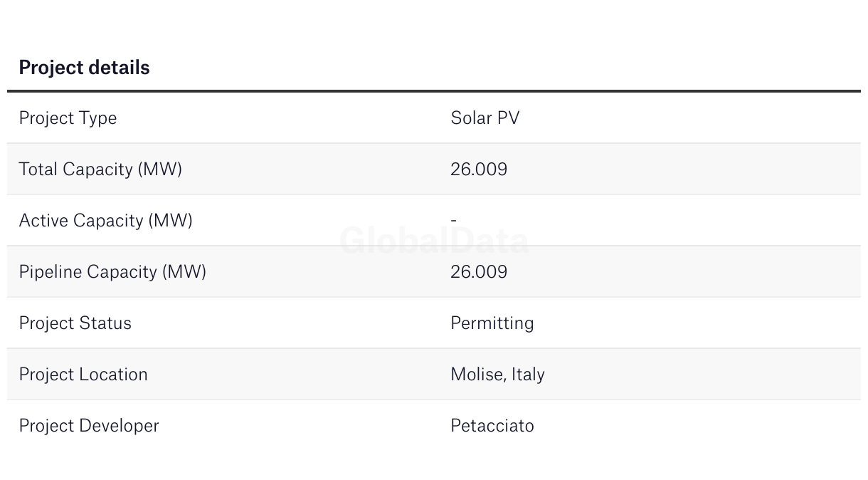Select the Project Type label

(68, 118)
